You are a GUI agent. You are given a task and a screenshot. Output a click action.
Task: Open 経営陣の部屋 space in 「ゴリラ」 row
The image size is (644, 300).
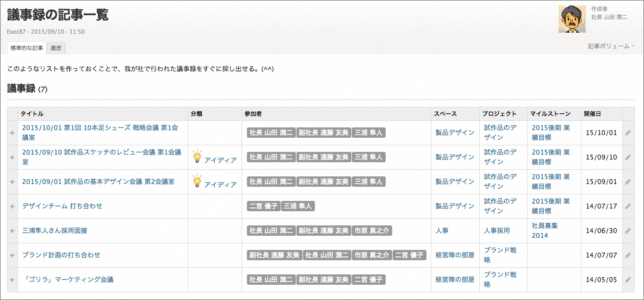(455, 280)
